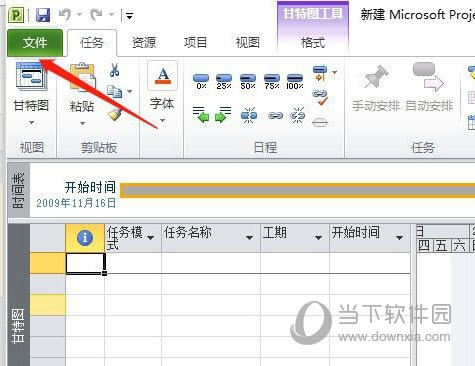Mark task 100% complete

295,81
